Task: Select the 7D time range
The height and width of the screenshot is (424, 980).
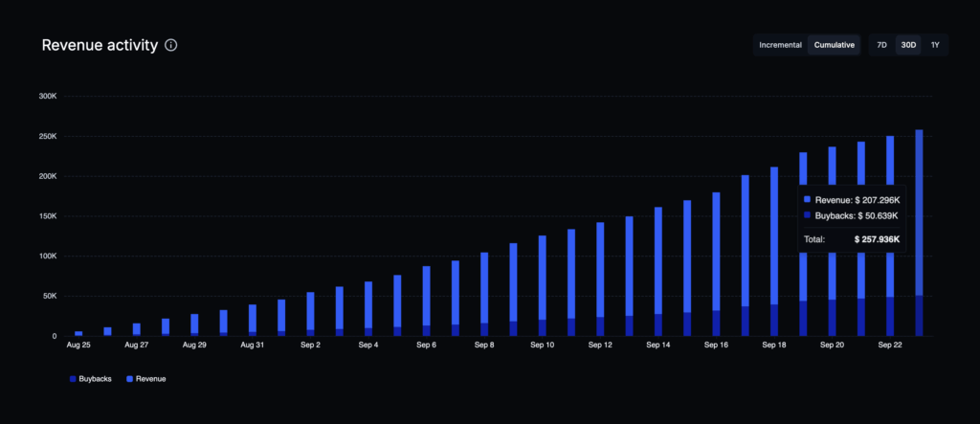Action: click(881, 45)
